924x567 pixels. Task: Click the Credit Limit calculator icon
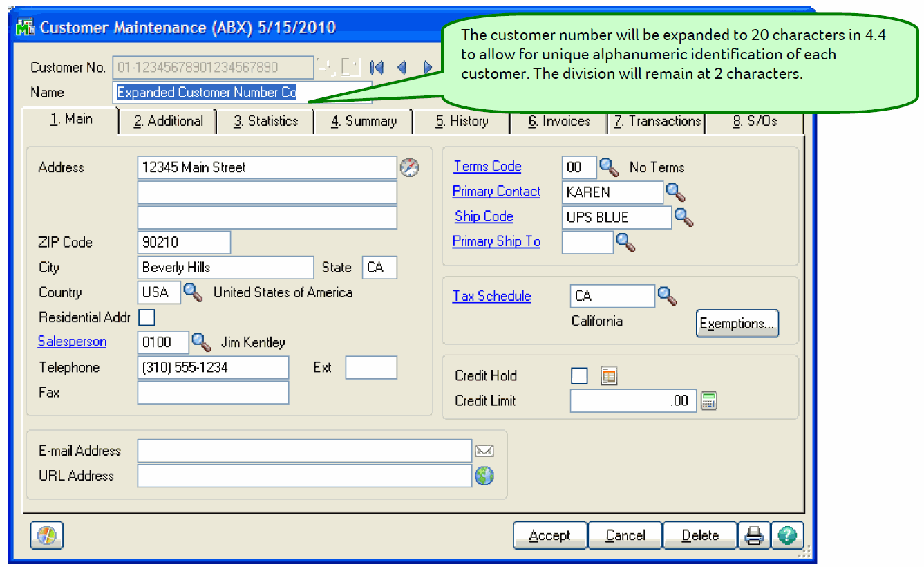(709, 401)
